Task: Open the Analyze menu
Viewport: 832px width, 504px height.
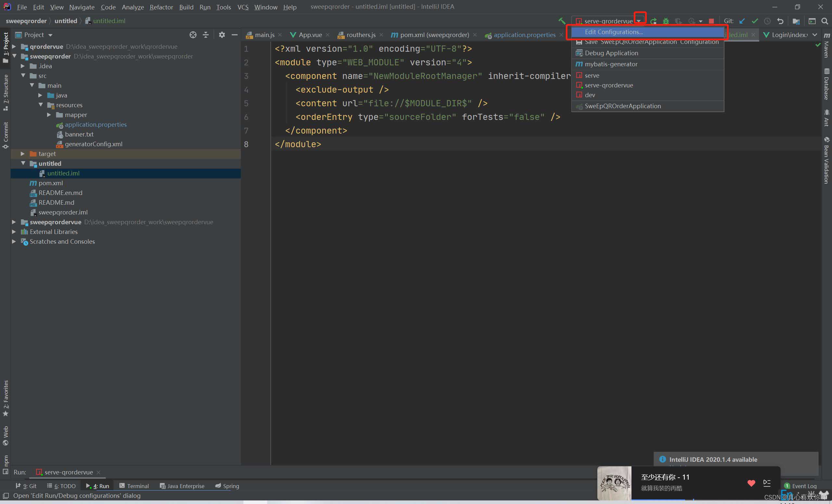Action: (133, 7)
